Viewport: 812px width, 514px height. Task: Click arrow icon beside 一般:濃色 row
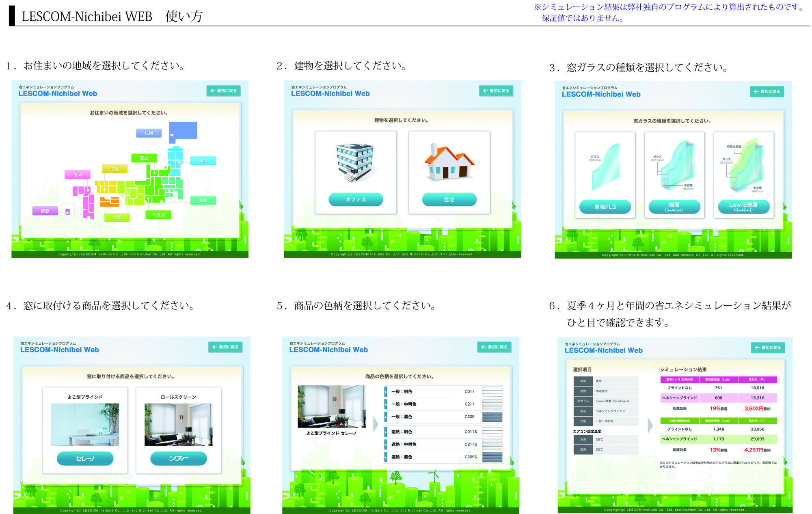[386, 417]
